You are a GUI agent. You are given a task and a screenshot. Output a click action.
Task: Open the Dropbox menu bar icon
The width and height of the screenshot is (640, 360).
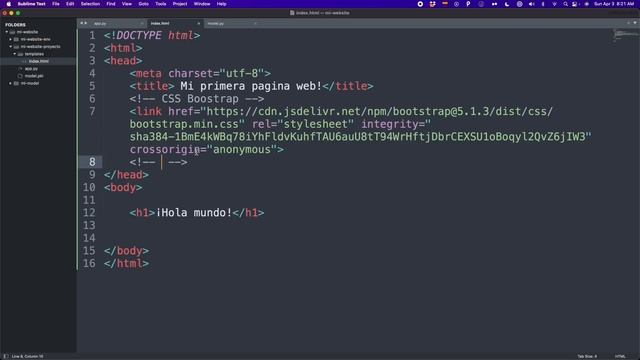coord(432,4)
